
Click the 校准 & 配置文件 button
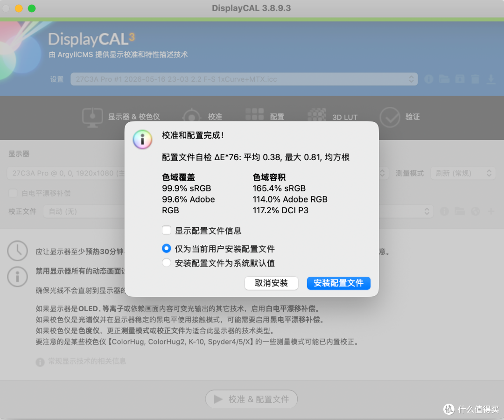pyautogui.click(x=252, y=399)
